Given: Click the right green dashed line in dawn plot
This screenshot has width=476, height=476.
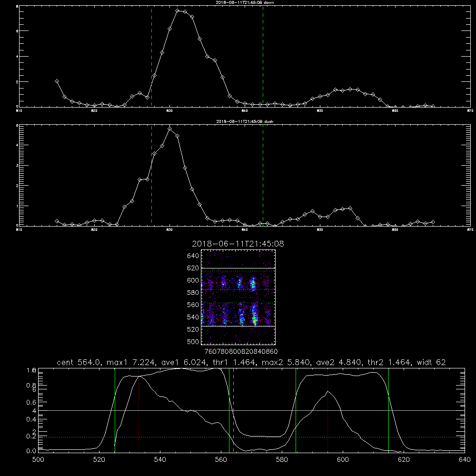Looking at the screenshot, I should point(263,57).
